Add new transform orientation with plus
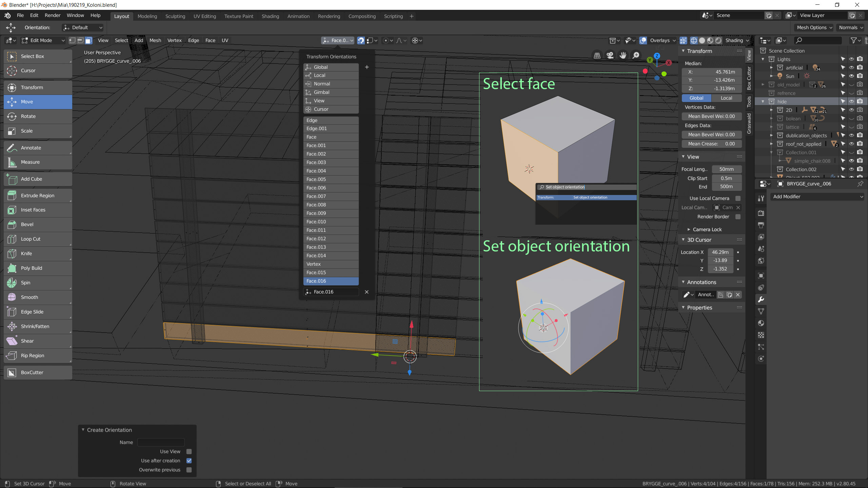The height and width of the screenshot is (488, 868). pyautogui.click(x=367, y=67)
